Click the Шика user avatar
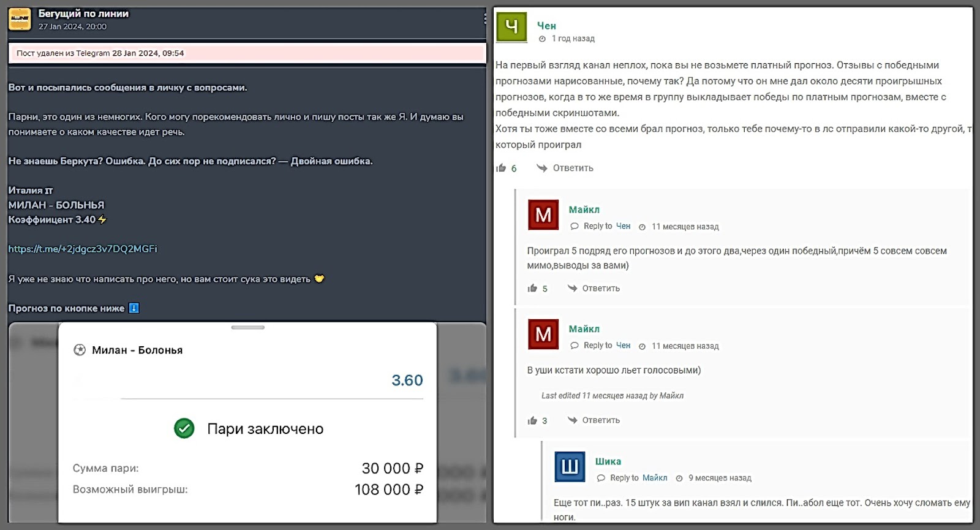This screenshot has width=980, height=530. tap(570, 467)
